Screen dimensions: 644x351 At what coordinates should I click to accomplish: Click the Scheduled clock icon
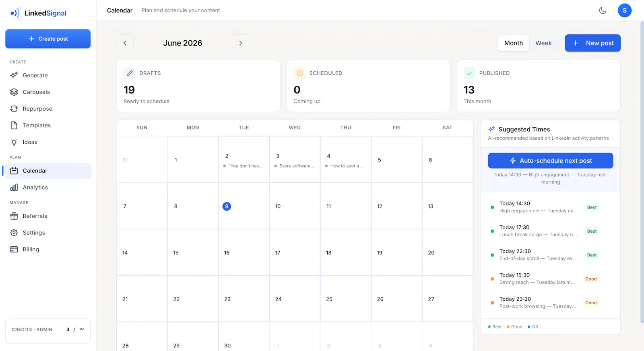click(299, 73)
